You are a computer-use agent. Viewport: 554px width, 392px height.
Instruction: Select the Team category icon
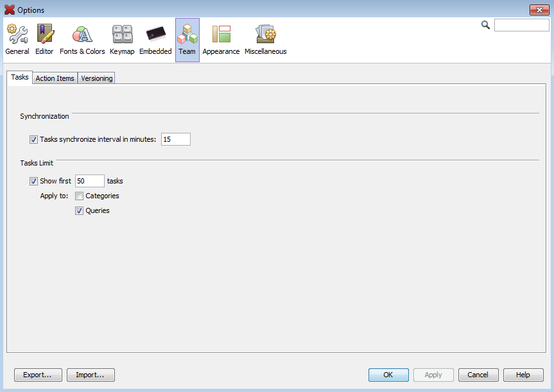pyautogui.click(x=187, y=40)
